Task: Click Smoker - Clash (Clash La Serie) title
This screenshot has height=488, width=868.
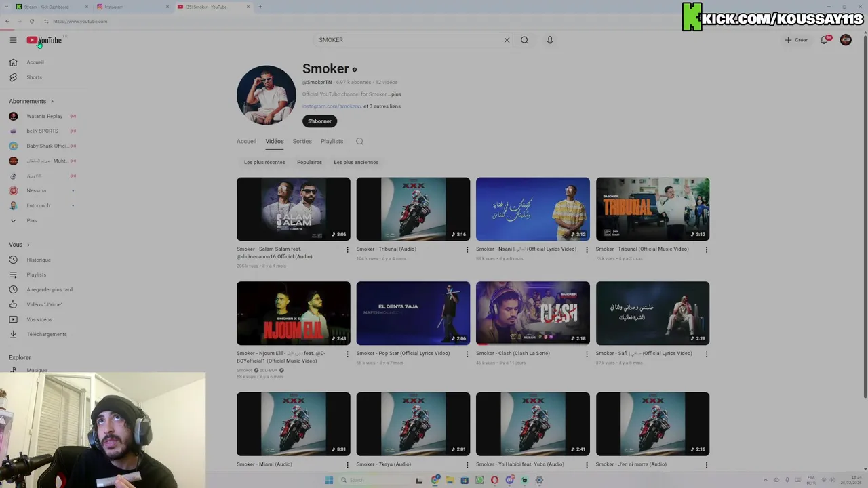Action: click(x=513, y=353)
